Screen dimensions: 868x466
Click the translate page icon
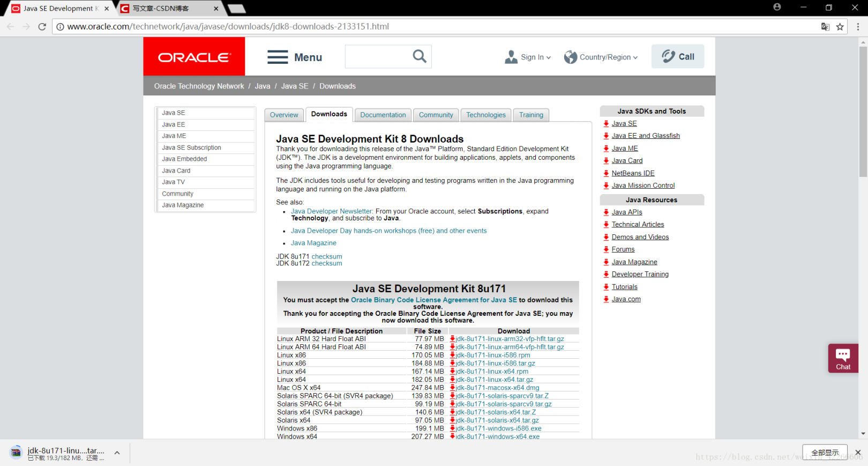(825, 26)
